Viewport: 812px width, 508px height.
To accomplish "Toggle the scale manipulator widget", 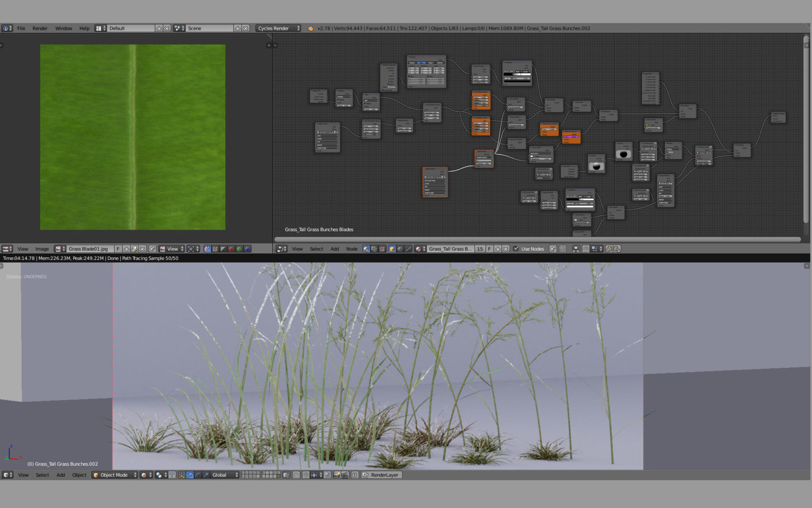I will tap(205, 474).
